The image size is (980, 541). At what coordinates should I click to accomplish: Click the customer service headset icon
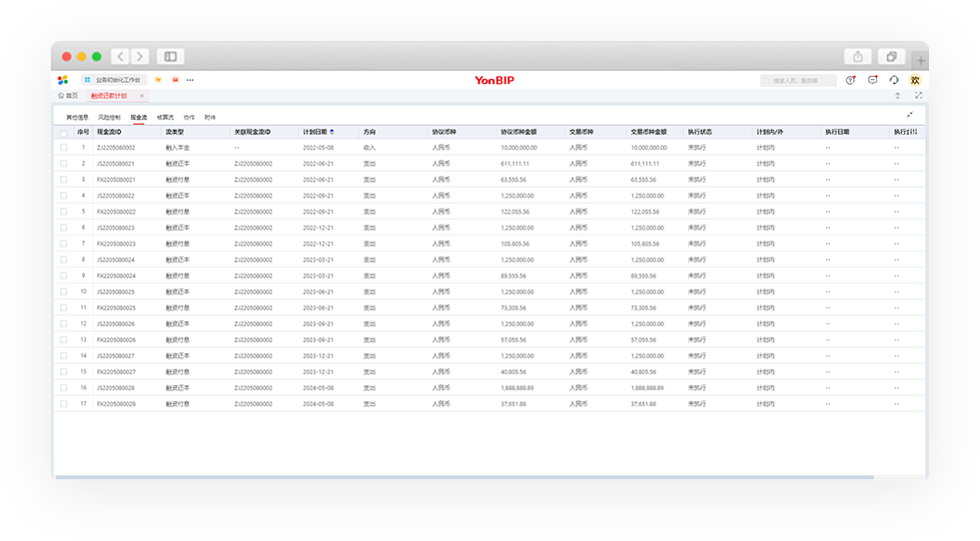894,80
